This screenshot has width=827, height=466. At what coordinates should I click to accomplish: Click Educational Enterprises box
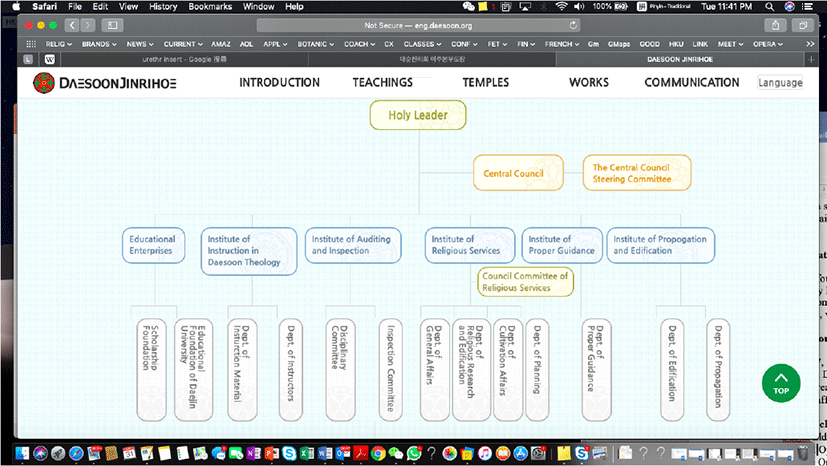153,245
